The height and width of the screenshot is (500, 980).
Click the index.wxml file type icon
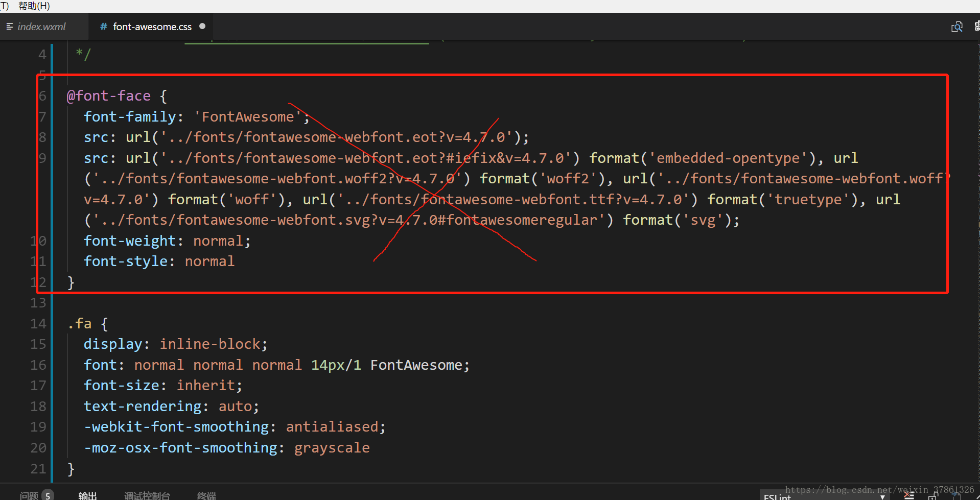coord(9,26)
